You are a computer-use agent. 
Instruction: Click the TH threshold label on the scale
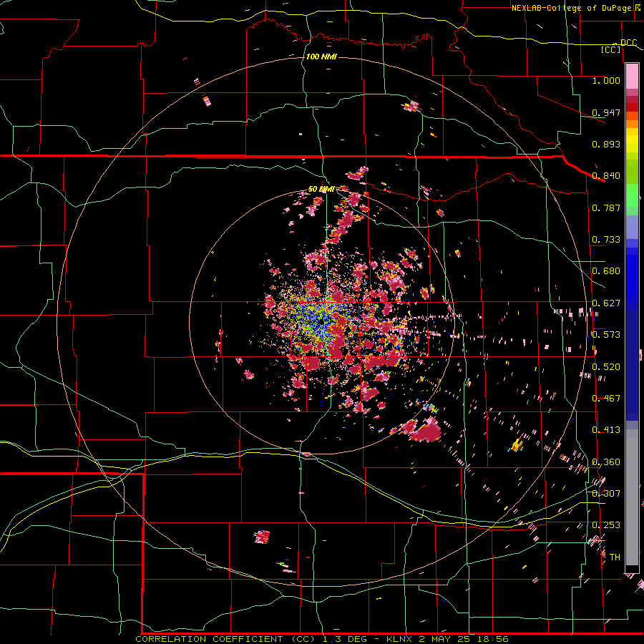(x=615, y=557)
